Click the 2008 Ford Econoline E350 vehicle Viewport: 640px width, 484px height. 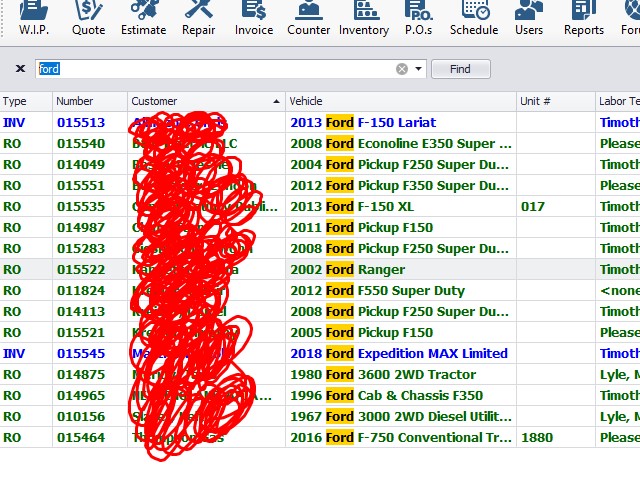(x=401, y=144)
